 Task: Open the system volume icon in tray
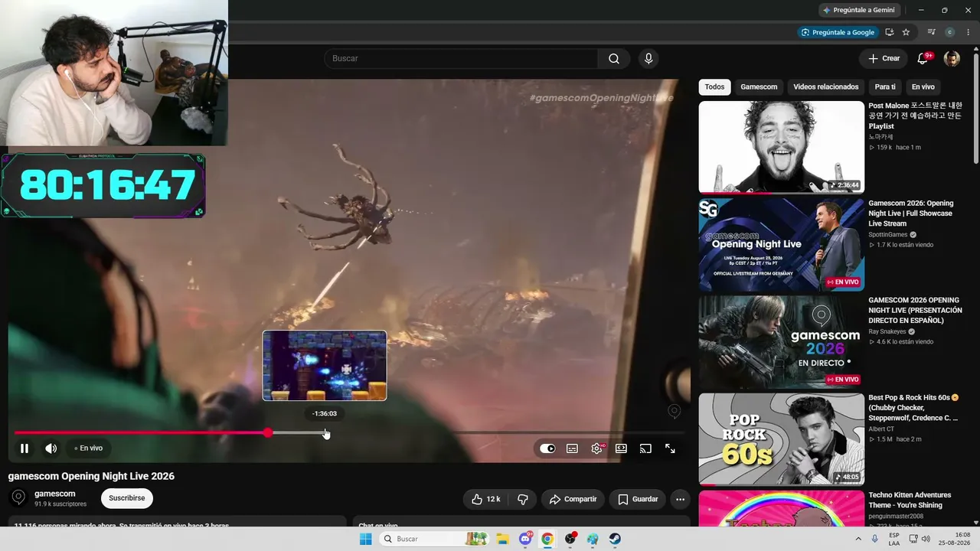926,539
